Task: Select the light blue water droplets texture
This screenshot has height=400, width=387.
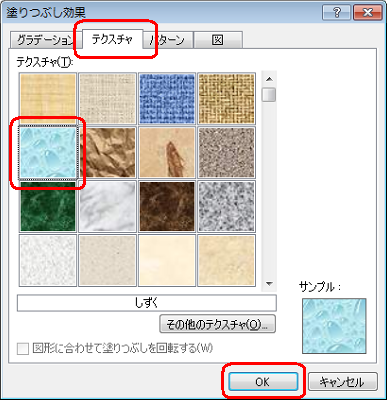Action: pyautogui.click(x=48, y=152)
